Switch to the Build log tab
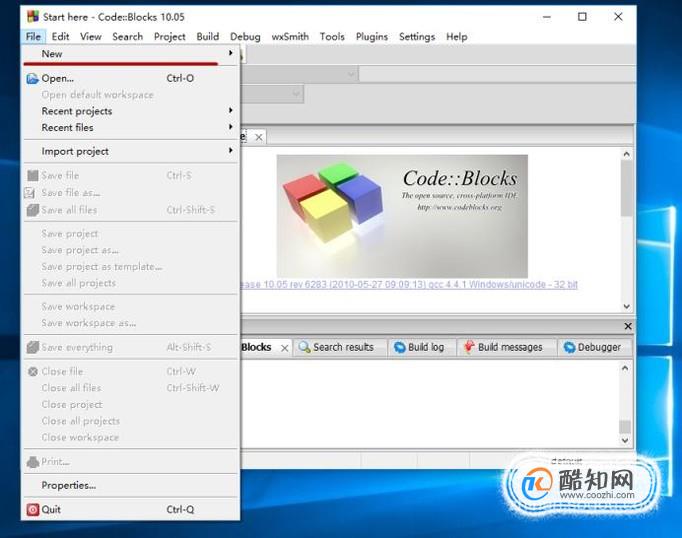The image size is (682, 538). [422, 347]
